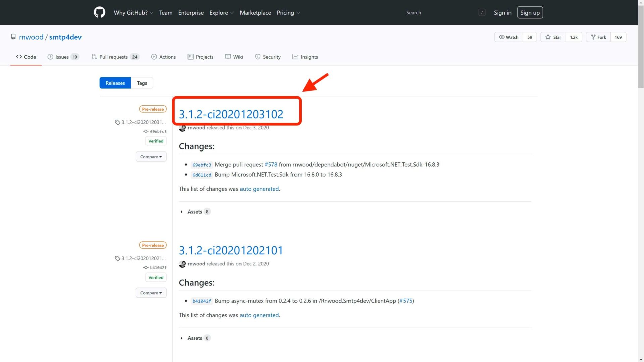Open the Projects tab
644x362 pixels.
tap(201, 57)
